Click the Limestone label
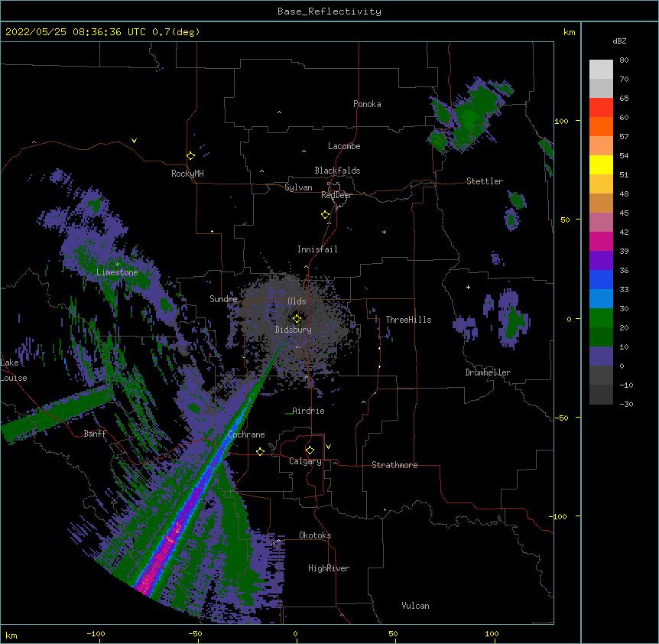This screenshot has width=659, height=644. 117,272
